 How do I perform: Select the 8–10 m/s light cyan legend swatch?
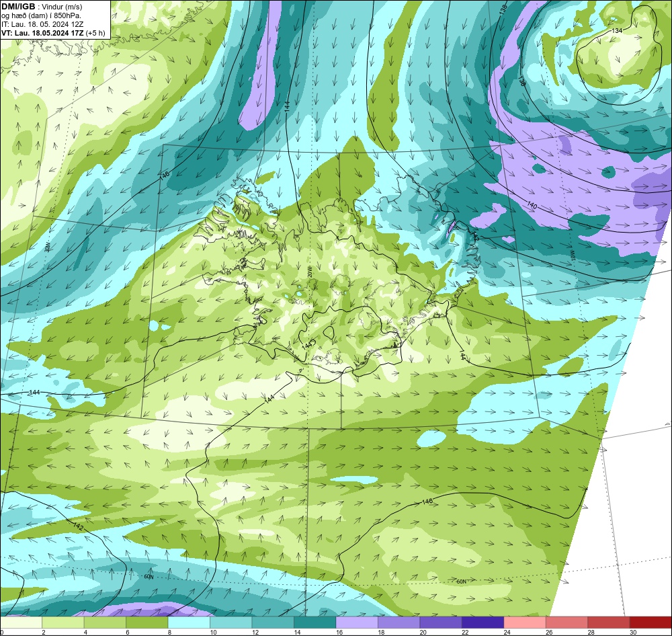(189, 623)
